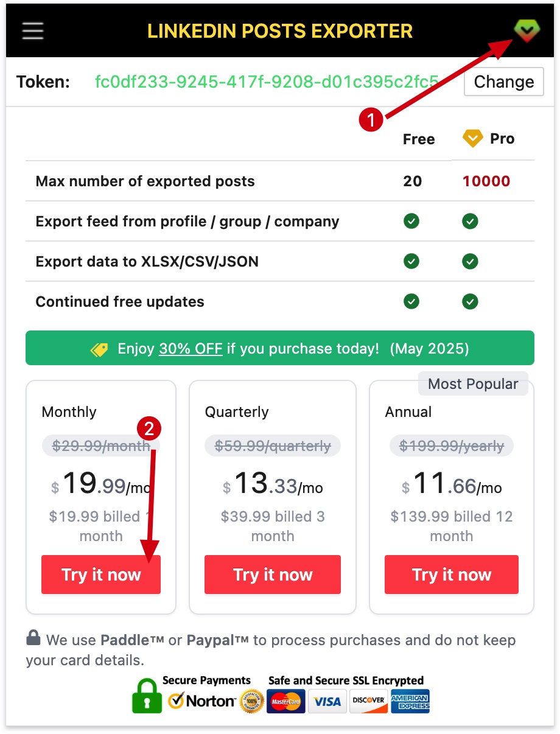This screenshot has height=734, width=560.
Task: Open the hamburger menu
Action: click(32, 30)
